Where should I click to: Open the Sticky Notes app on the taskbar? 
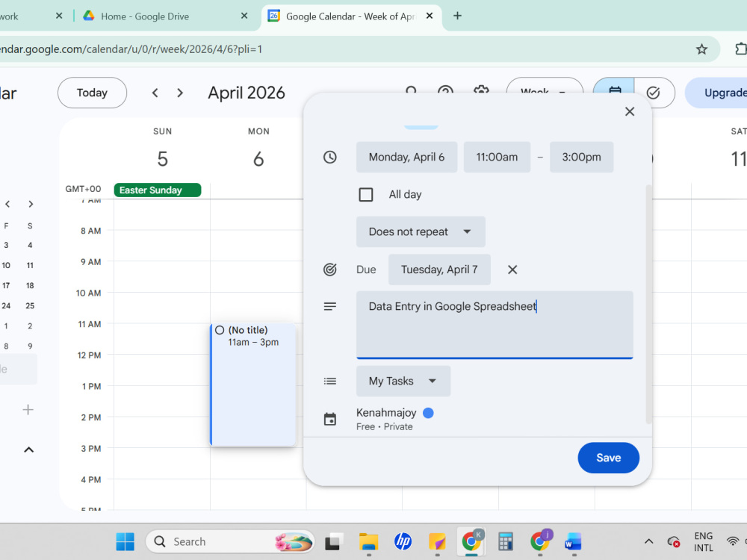pos(437,541)
